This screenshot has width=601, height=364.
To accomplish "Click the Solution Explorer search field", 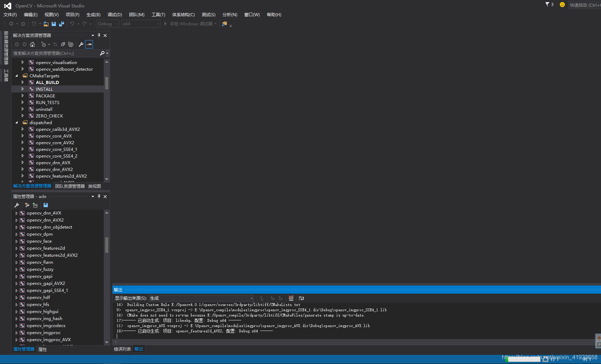I will point(56,53).
